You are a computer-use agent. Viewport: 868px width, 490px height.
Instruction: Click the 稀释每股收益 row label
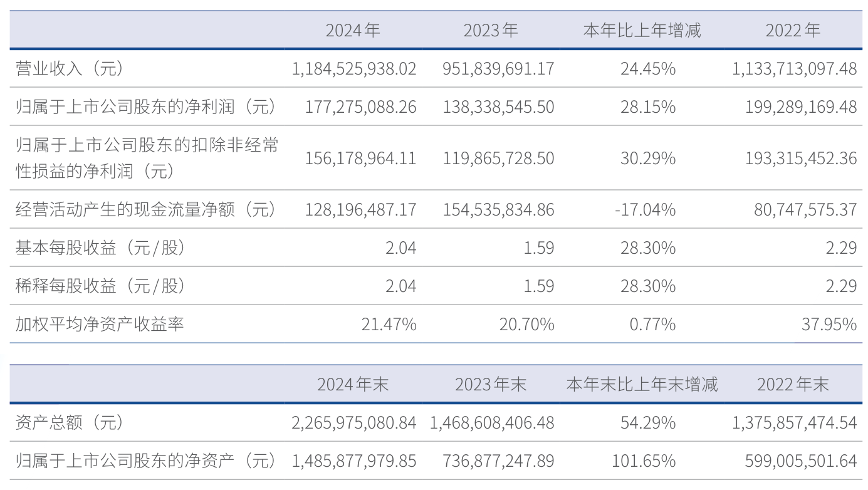tap(101, 286)
